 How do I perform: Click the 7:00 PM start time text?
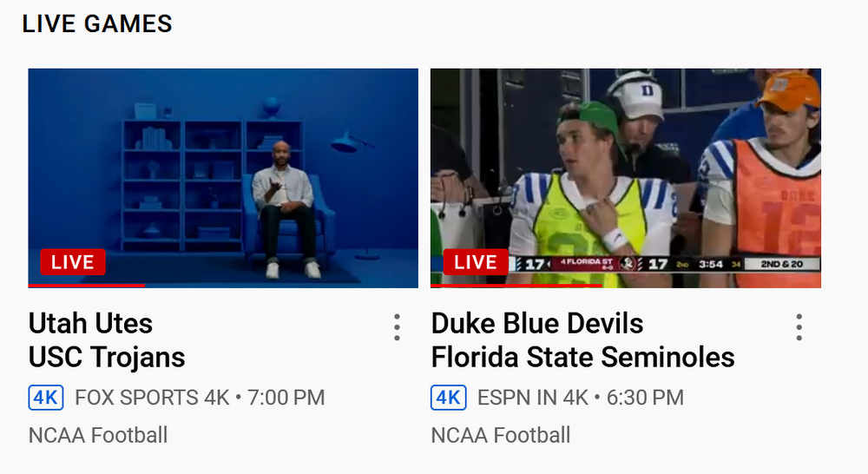pos(286,398)
